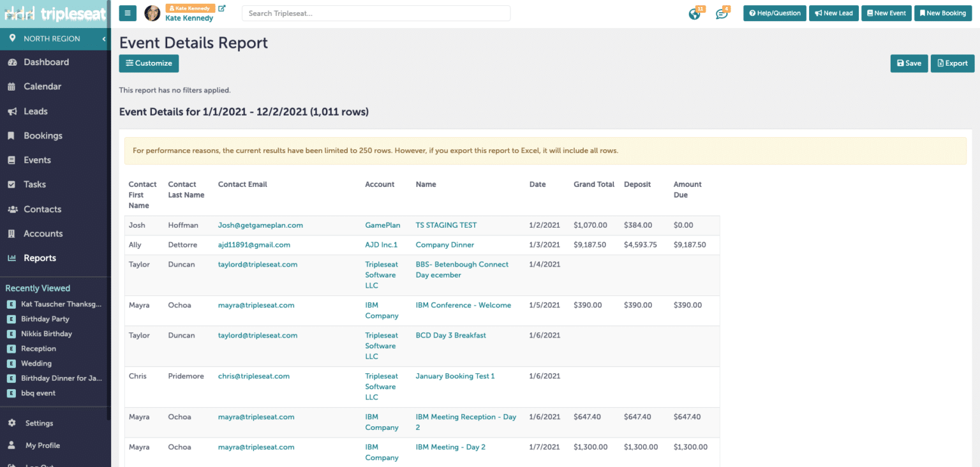980x467 pixels.
Task: Open the ajd11891@gmail.com email link
Action: [x=254, y=245]
